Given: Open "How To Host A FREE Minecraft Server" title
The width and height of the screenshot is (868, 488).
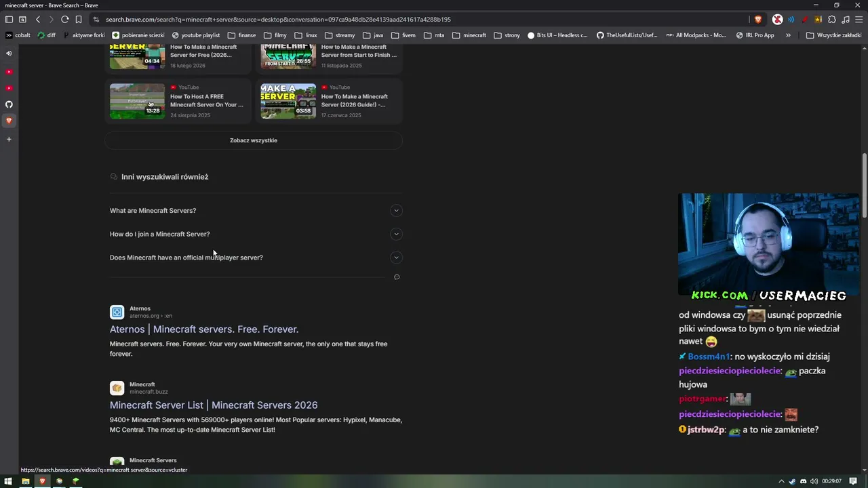Looking at the screenshot, I should pos(207,100).
